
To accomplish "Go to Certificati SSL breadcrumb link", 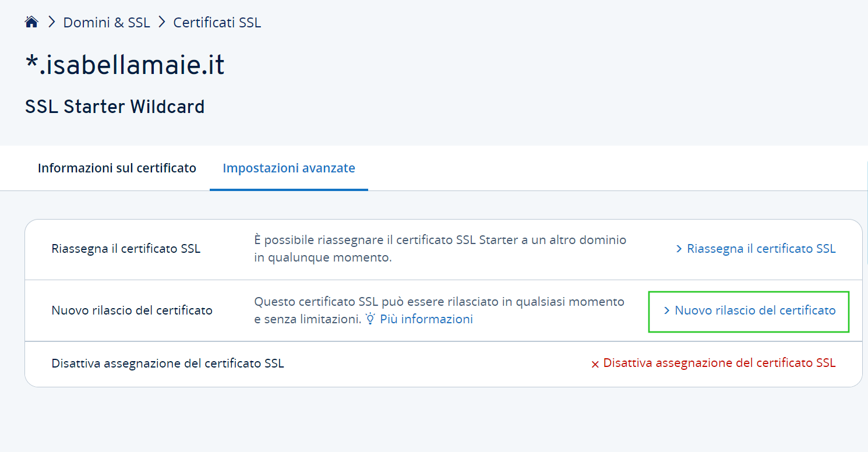I will (x=217, y=23).
